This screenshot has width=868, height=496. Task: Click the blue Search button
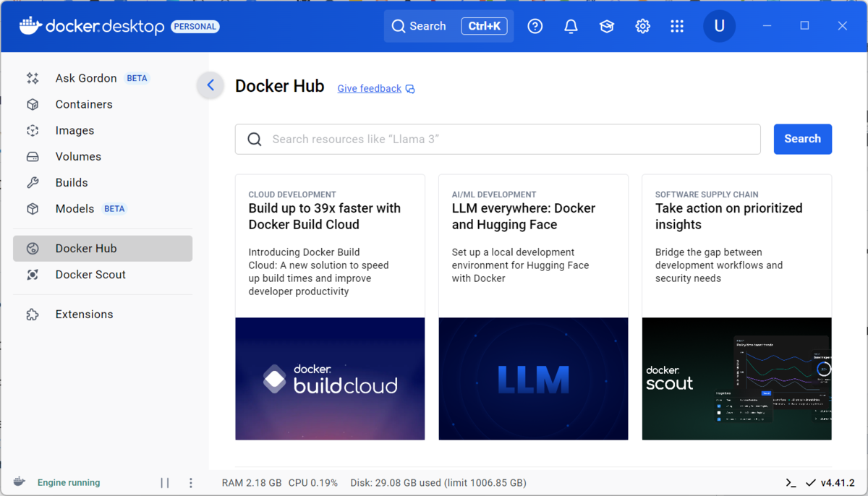803,139
